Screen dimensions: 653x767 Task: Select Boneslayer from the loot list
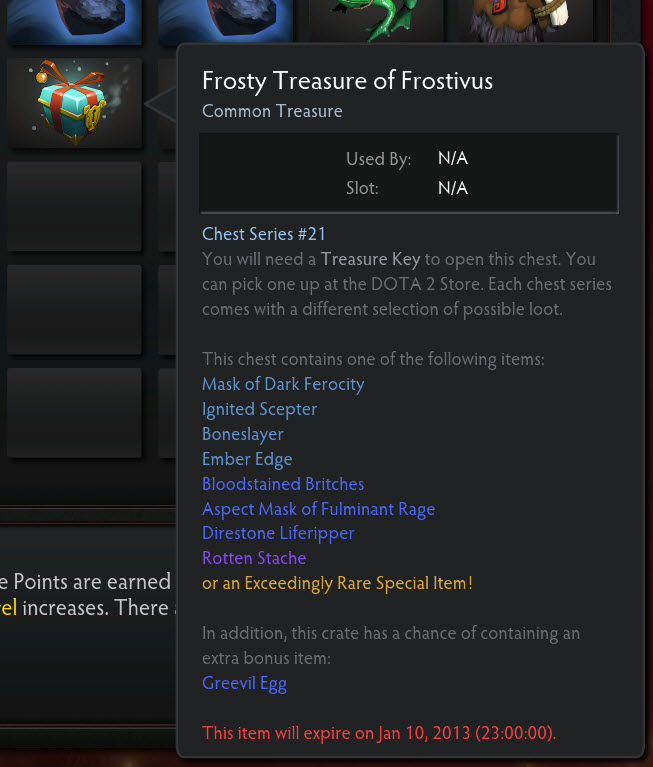point(243,434)
